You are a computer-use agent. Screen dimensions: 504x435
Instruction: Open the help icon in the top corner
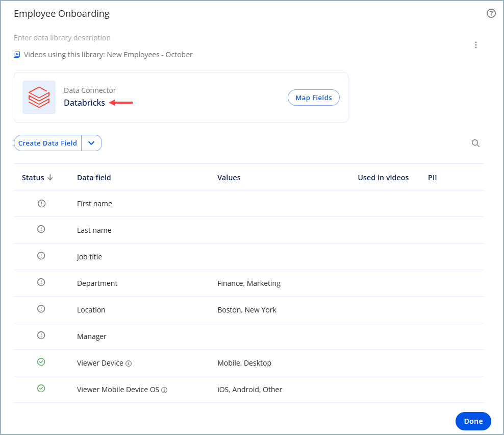(491, 13)
